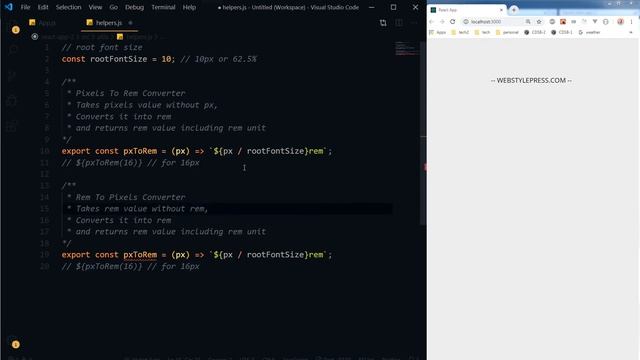Screen dimensions: 640x360
Task: Click the VS Code logo icon
Action: [9, 7]
